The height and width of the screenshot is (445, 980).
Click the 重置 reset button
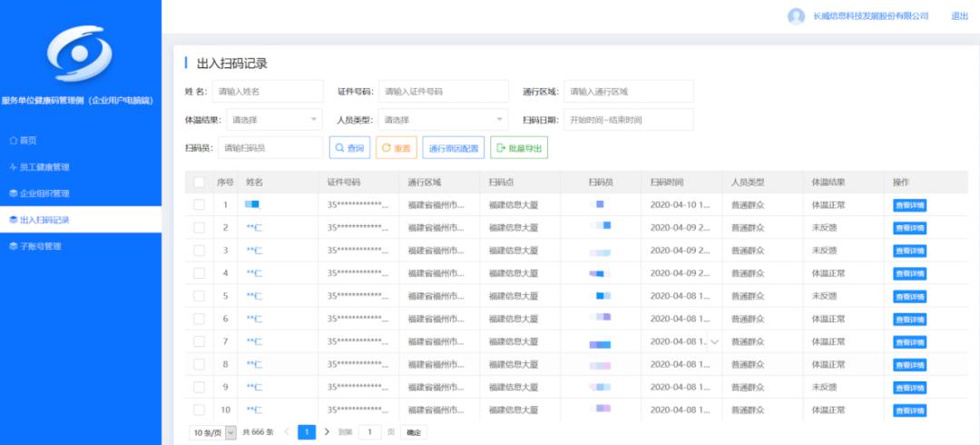(397, 148)
